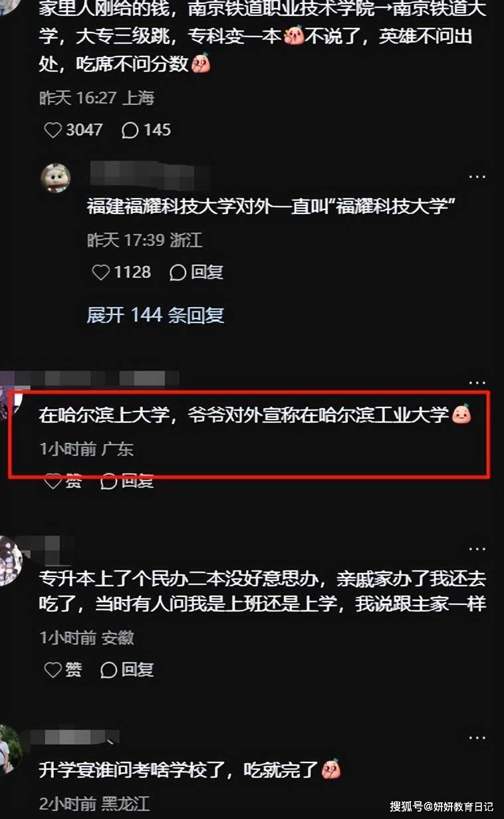The width and height of the screenshot is (504, 819).
Task: Reply to the 哈尔滨工业大学 comment
Action: tap(127, 481)
